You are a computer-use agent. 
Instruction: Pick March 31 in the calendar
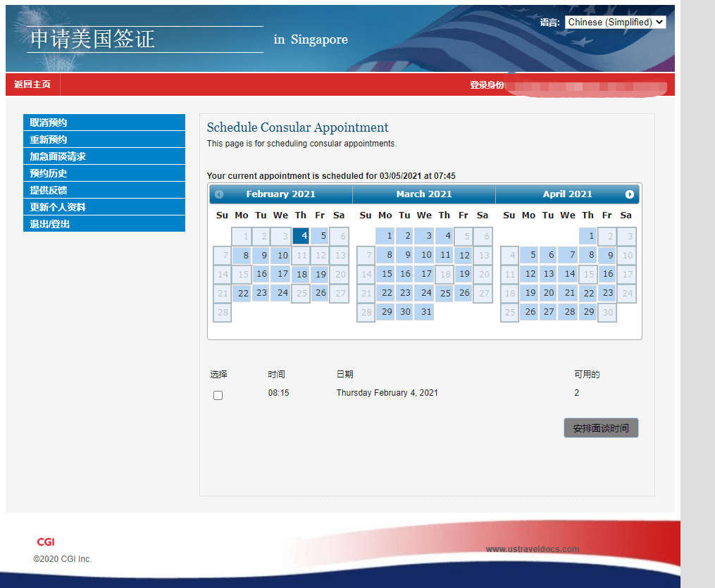click(x=424, y=312)
